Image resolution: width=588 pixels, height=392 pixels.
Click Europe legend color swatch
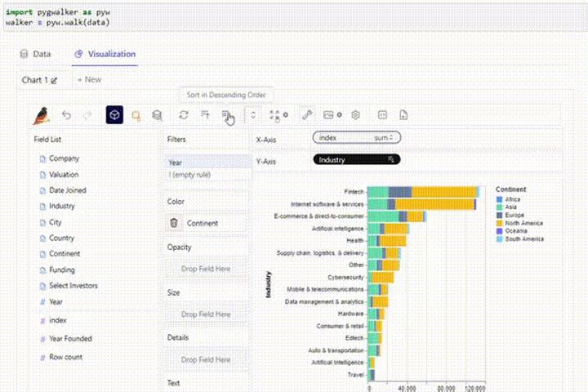(x=499, y=216)
